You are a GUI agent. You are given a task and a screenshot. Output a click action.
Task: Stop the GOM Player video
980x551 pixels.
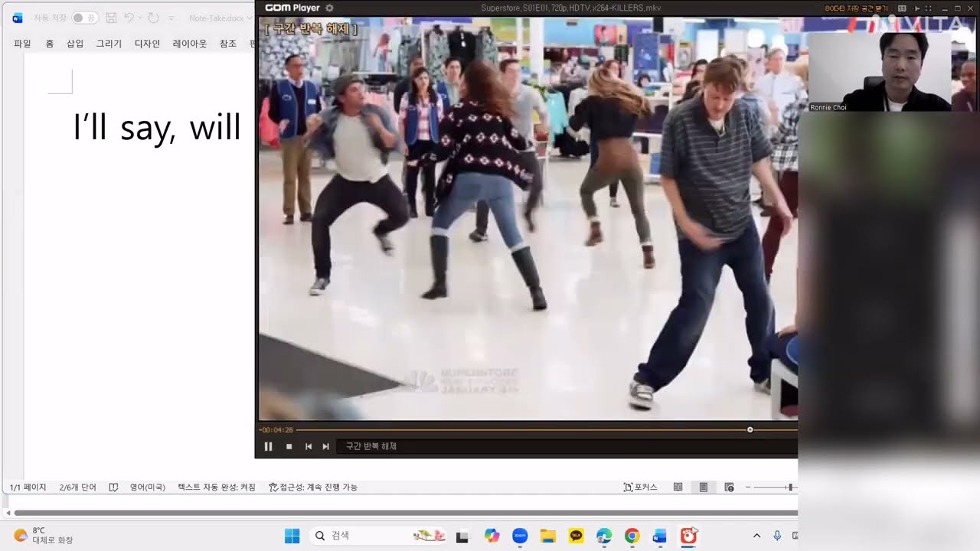[x=289, y=446]
